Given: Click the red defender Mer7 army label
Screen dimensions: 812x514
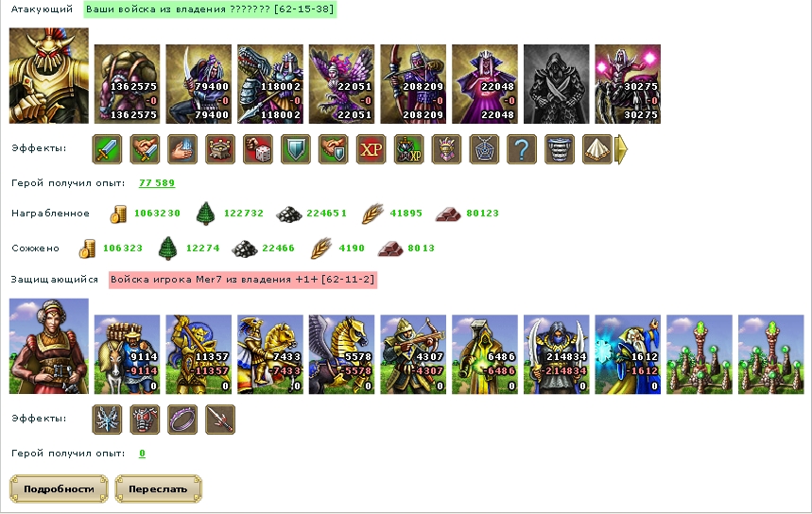Looking at the screenshot, I should (242, 280).
